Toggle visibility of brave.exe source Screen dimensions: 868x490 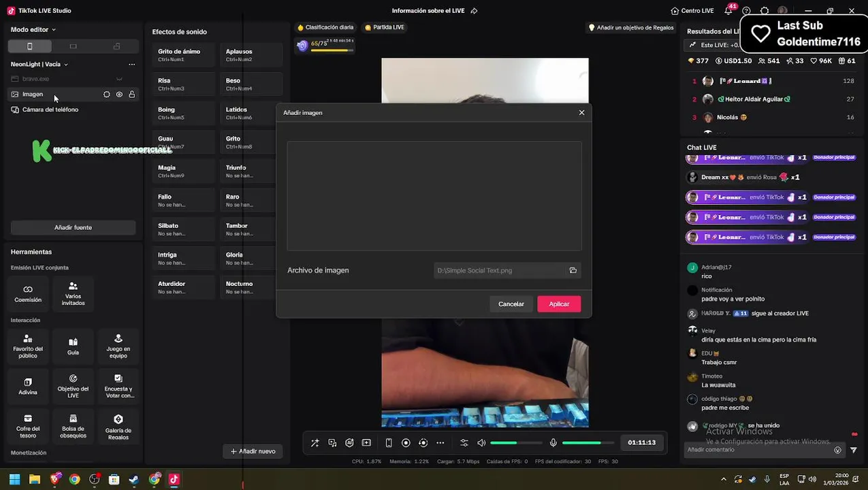(x=119, y=79)
